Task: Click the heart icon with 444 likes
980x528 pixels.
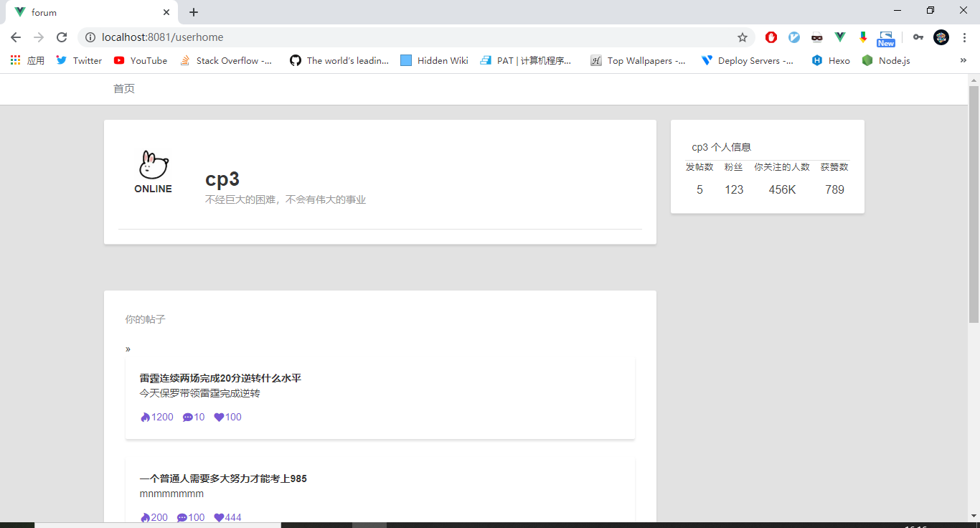Action: pos(219,518)
